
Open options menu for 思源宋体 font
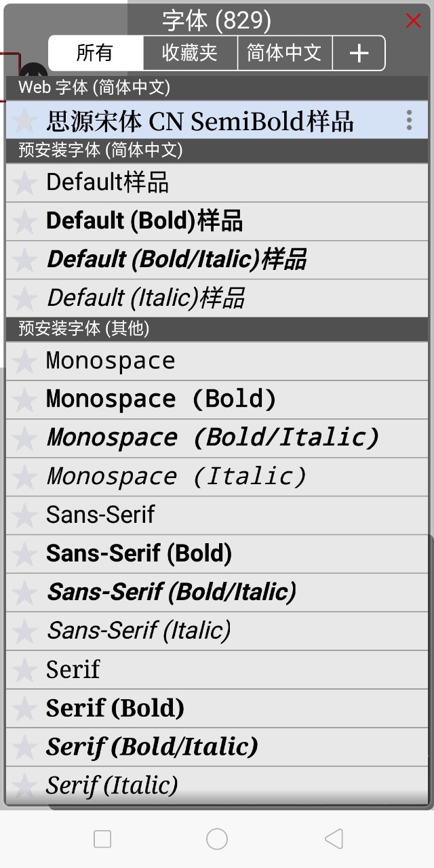pos(409,121)
